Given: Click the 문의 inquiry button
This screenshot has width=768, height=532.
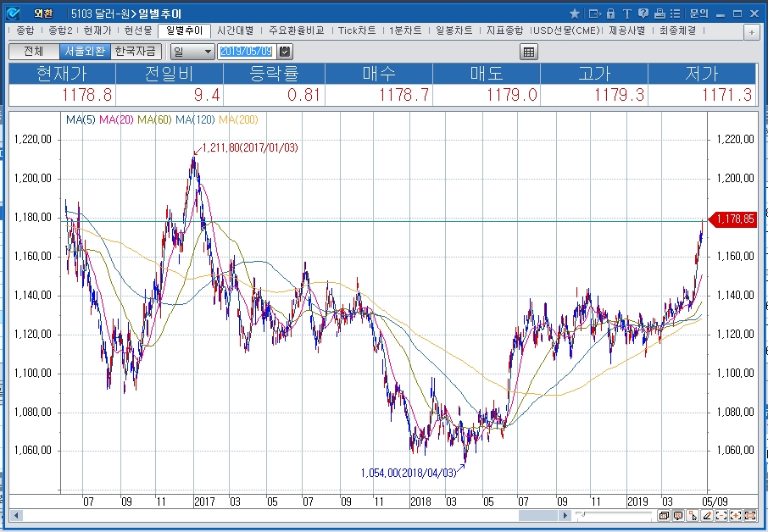Looking at the screenshot, I should tap(698, 14).
